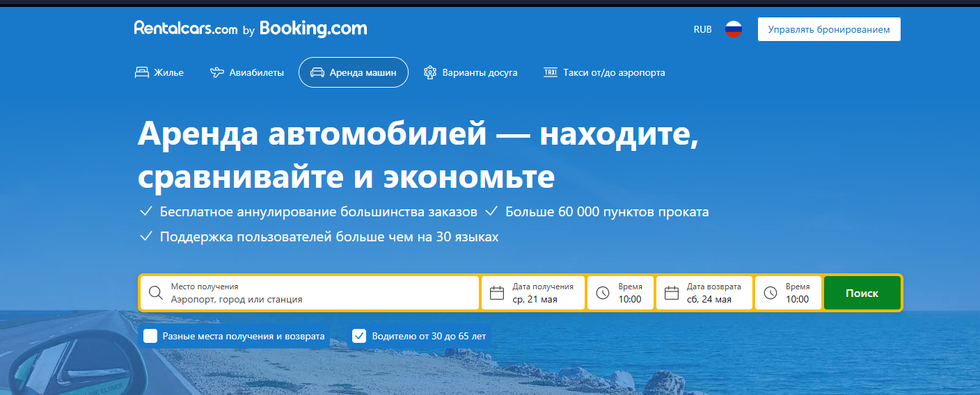Open the Жилье tab

tap(159, 72)
